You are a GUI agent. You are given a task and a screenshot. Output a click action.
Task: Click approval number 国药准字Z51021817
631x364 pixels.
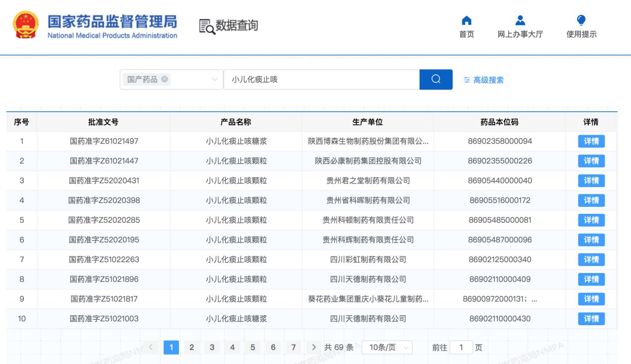(104, 299)
